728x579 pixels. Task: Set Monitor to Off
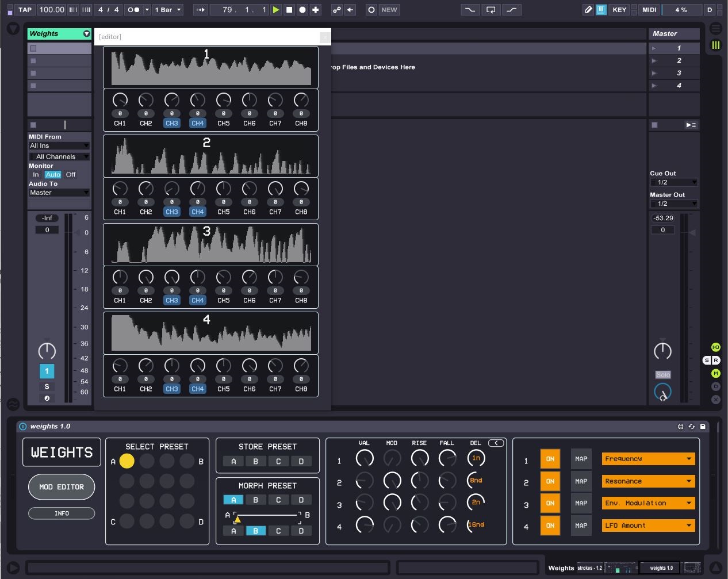[71, 175]
